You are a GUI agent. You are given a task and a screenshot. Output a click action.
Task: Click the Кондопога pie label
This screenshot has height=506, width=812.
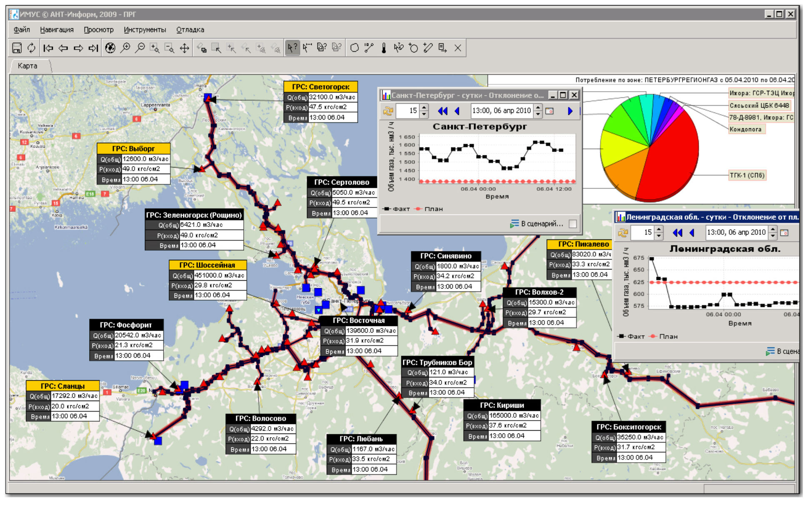click(x=746, y=130)
